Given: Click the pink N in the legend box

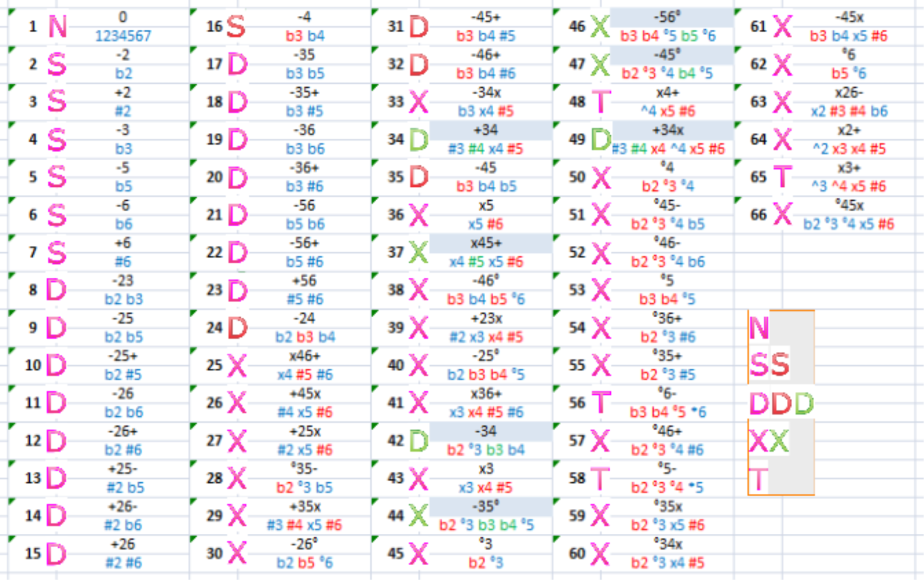Looking at the screenshot, I should click(759, 327).
